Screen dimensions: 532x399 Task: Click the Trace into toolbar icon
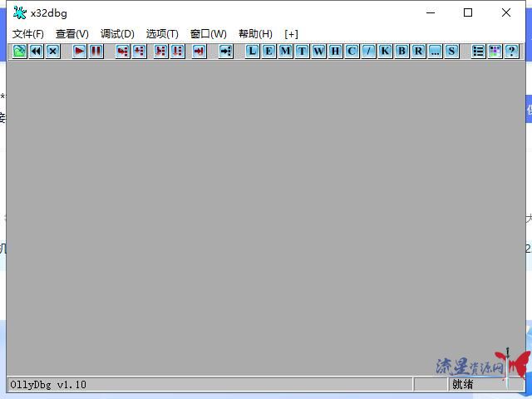pos(160,52)
